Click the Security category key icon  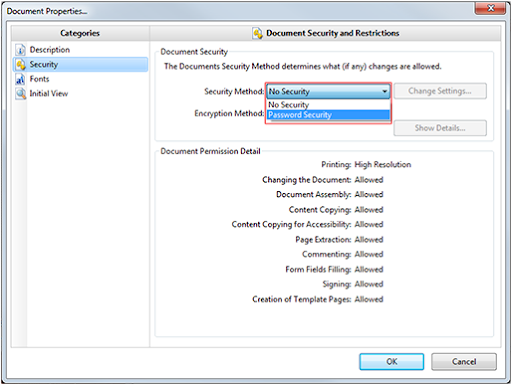[20, 64]
